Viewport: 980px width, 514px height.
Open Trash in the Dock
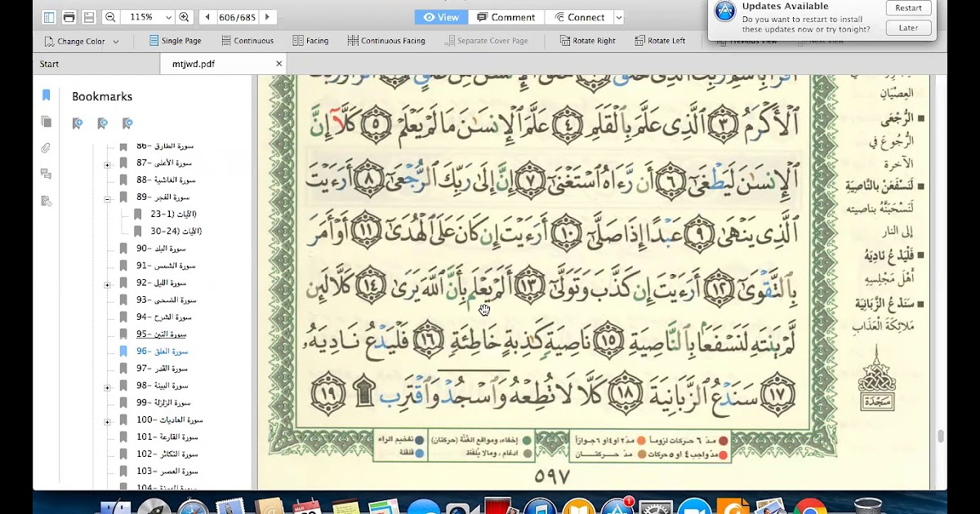coord(868,506)
